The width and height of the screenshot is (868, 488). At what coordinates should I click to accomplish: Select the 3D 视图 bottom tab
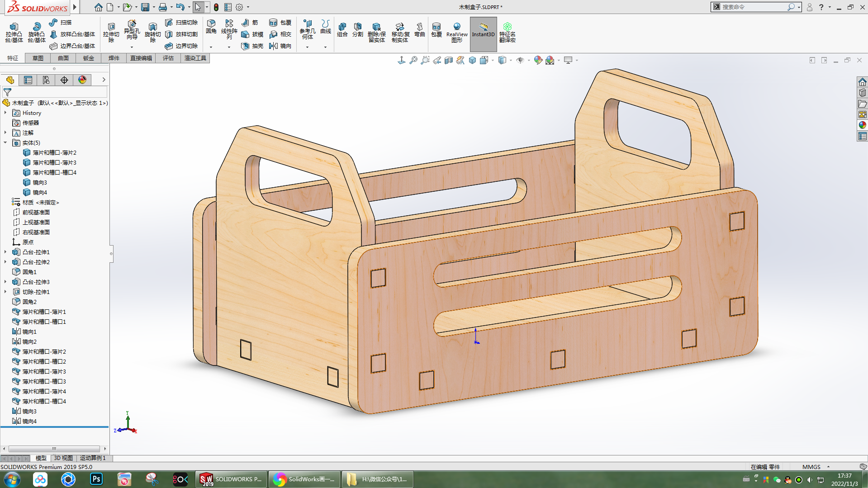click(63, 458)
